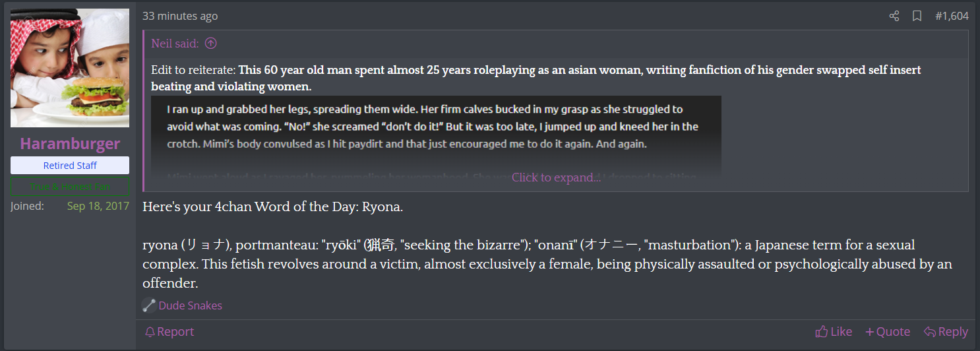Screen dimensions: 980x351
Task: Open the "33 minutes ago" timestamp link
Action: [180, 16]
